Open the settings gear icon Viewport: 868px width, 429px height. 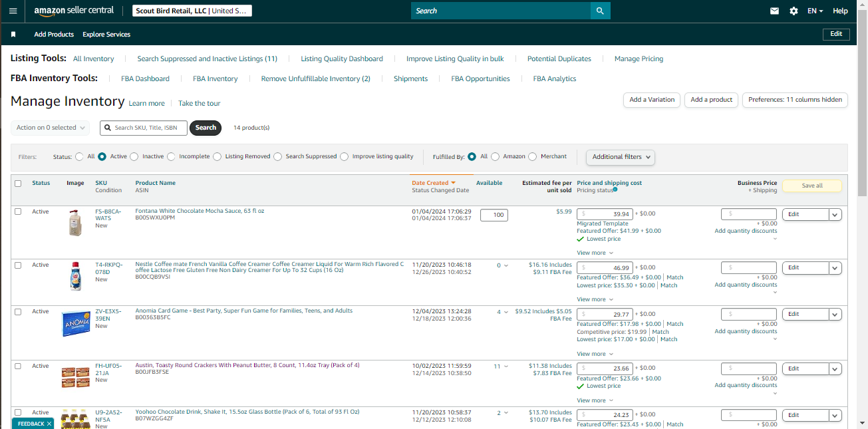(x=794, y=11)
